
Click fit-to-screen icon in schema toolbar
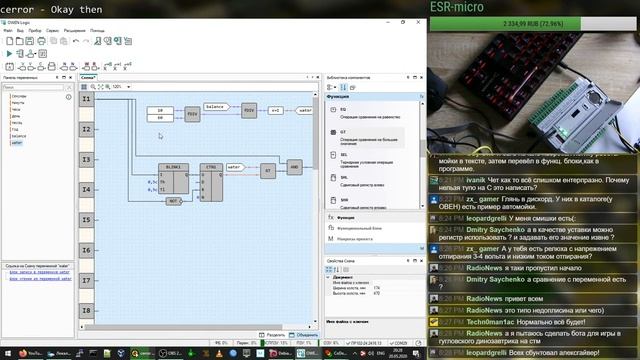(x=100, y=87)
